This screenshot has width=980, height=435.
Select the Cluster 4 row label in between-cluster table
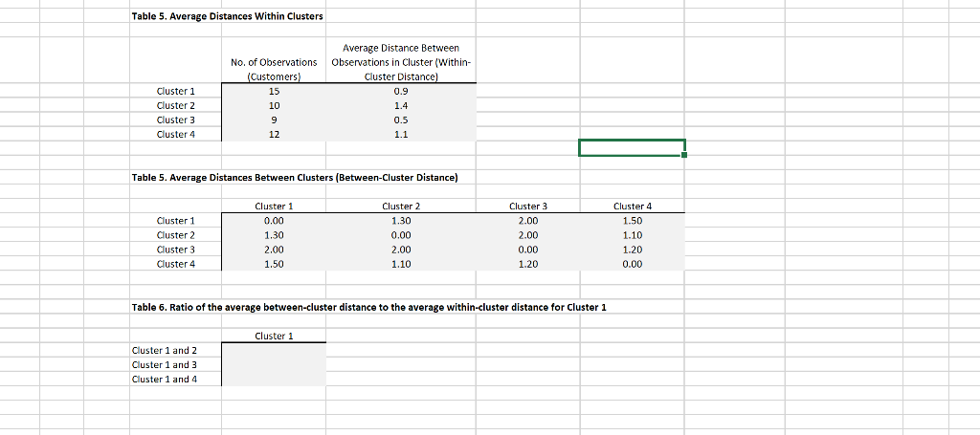point(176,264)
